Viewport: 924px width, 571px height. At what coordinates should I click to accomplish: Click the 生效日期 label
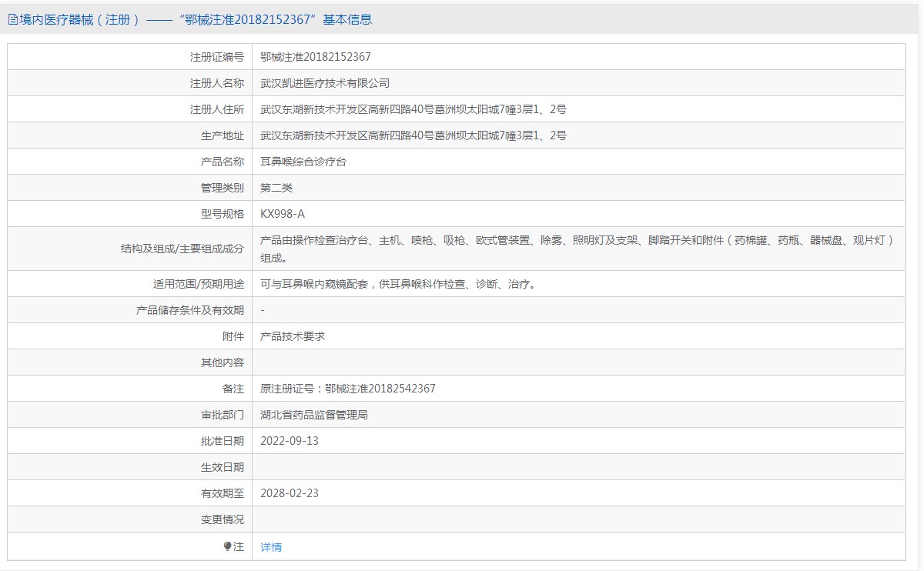[223, 467]
